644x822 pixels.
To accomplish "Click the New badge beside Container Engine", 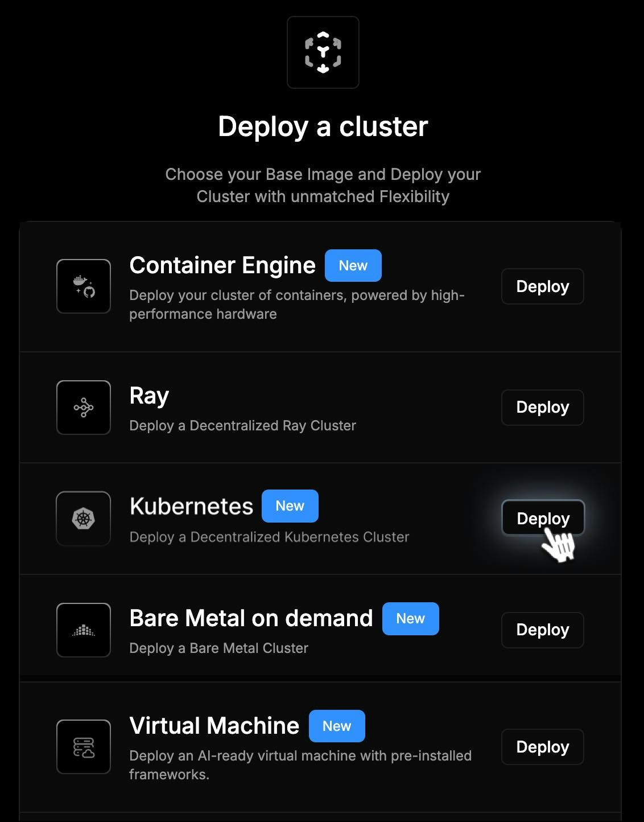I will [353, 265].
